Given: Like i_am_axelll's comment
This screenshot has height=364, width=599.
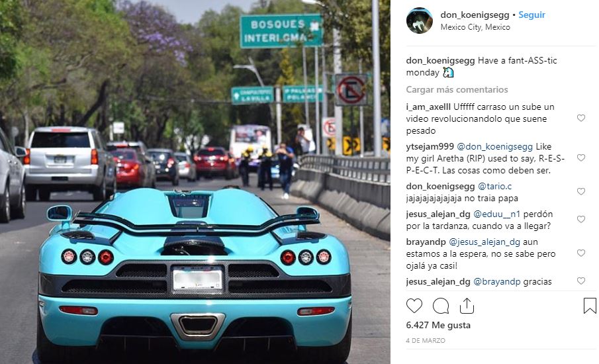Looking at the screenshot, I should click(x=580, y=118).
